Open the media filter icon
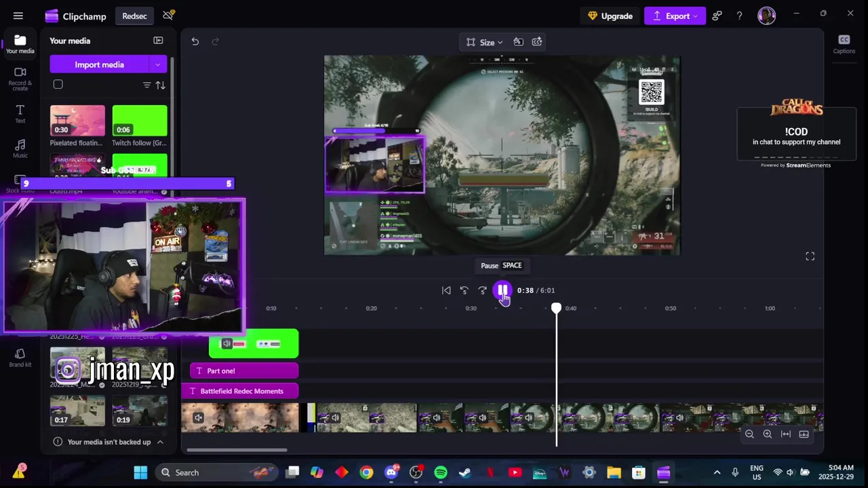This screenshot has height=488, width=868. [146, 85]
